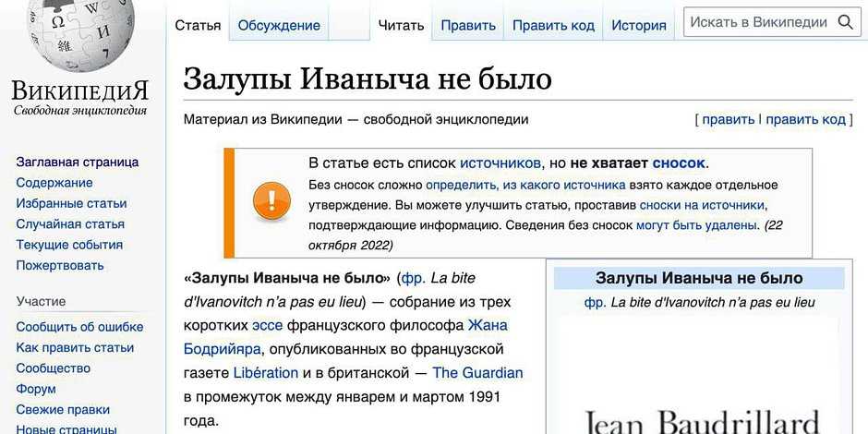Click the search field «Искать в Википедии»

[759, 23]
